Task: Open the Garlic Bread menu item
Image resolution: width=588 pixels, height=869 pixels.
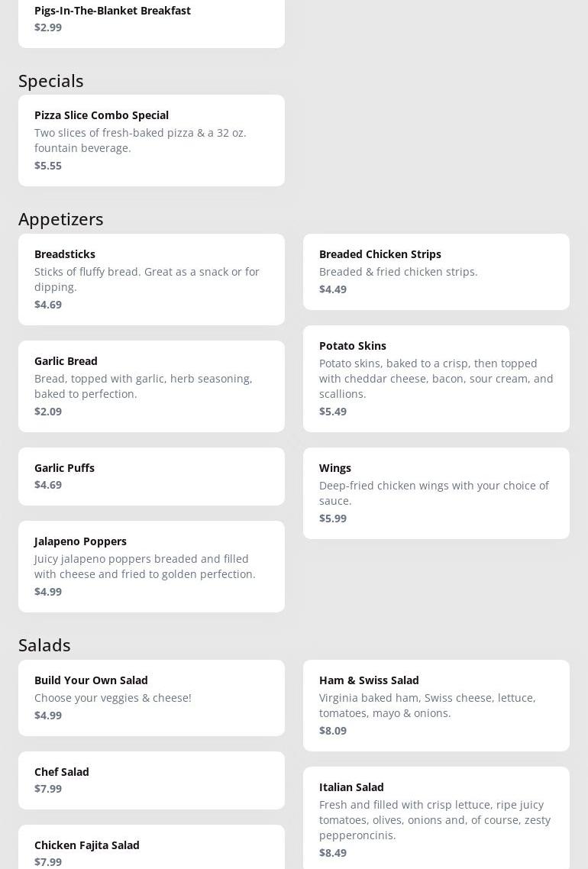Action: pyautogui.click(x=151, y=386)
